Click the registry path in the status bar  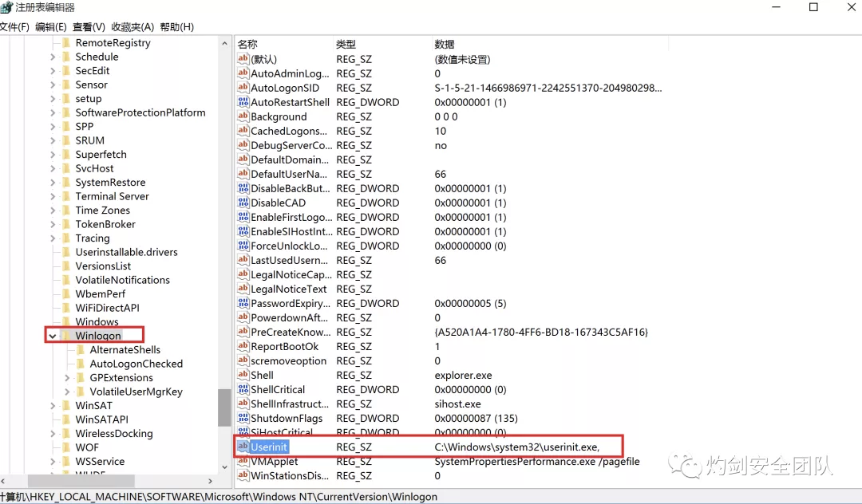[x=219, y=496]
